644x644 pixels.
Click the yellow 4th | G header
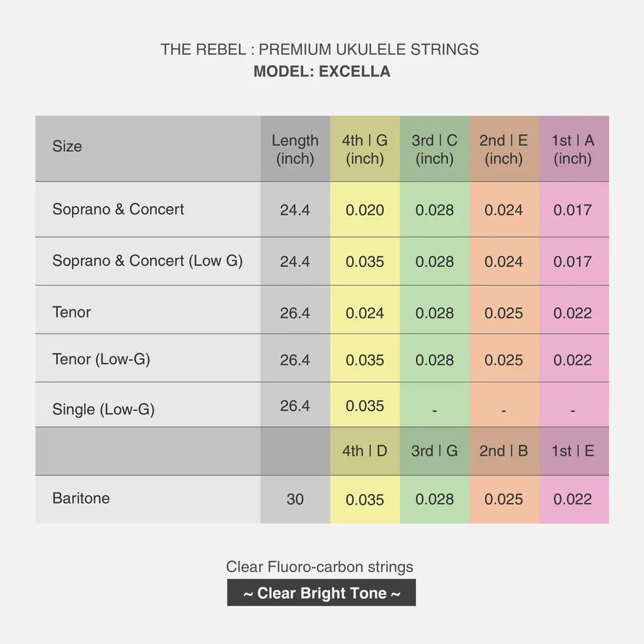[x=365, y=149]
